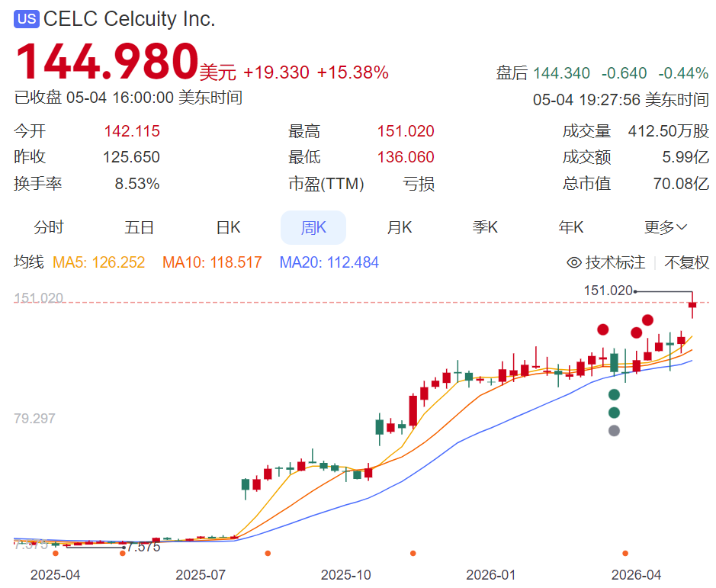716x588 pixels.
Task: Switch to the 季K tab
Action: (485, 227)
